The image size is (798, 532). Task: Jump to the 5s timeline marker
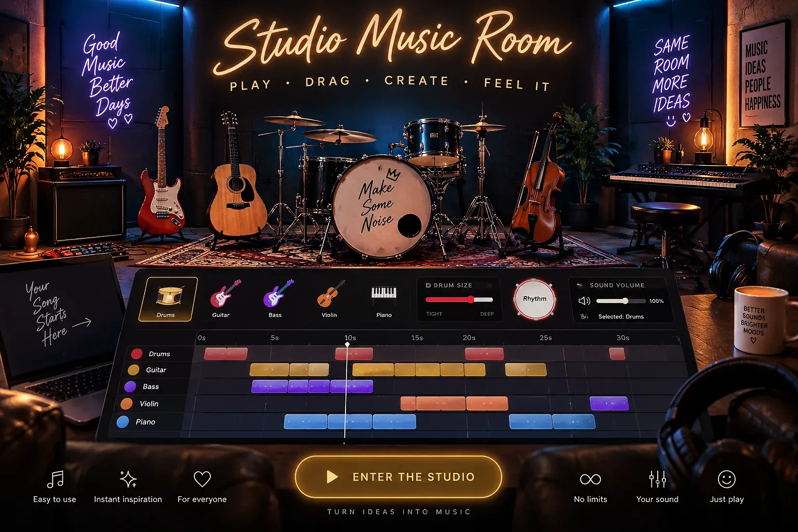(275, 338)
